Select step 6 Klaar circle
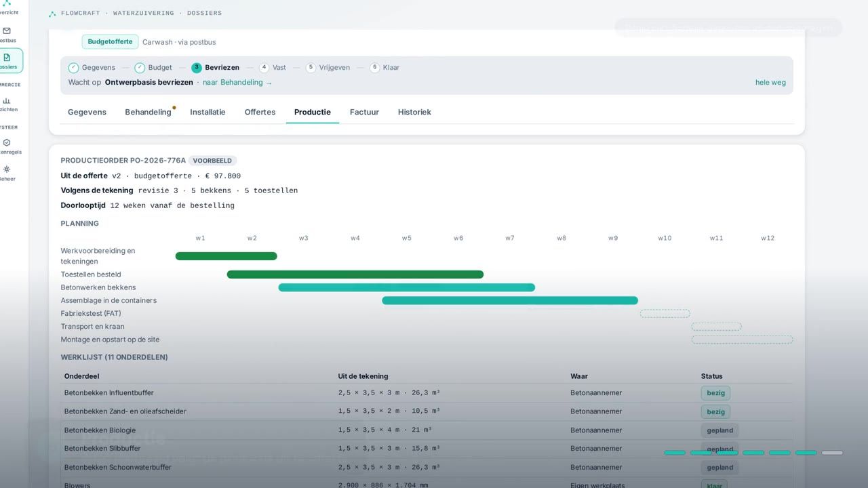868x488 pixels. tap(374, 68)
